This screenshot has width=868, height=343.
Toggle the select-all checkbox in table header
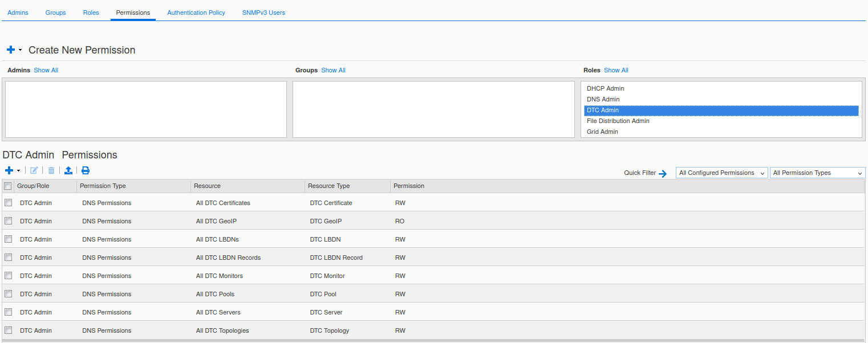[x=8, y=186]
